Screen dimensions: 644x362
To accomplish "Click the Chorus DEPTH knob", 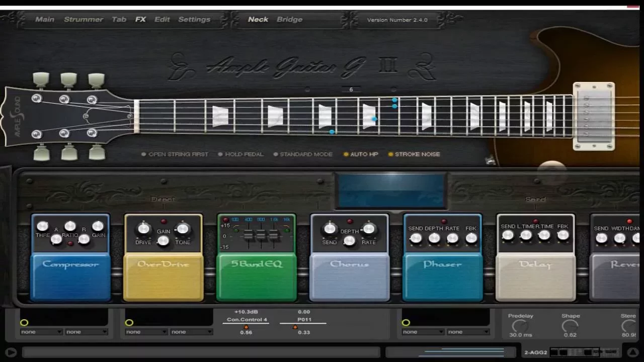I will 349,241.
